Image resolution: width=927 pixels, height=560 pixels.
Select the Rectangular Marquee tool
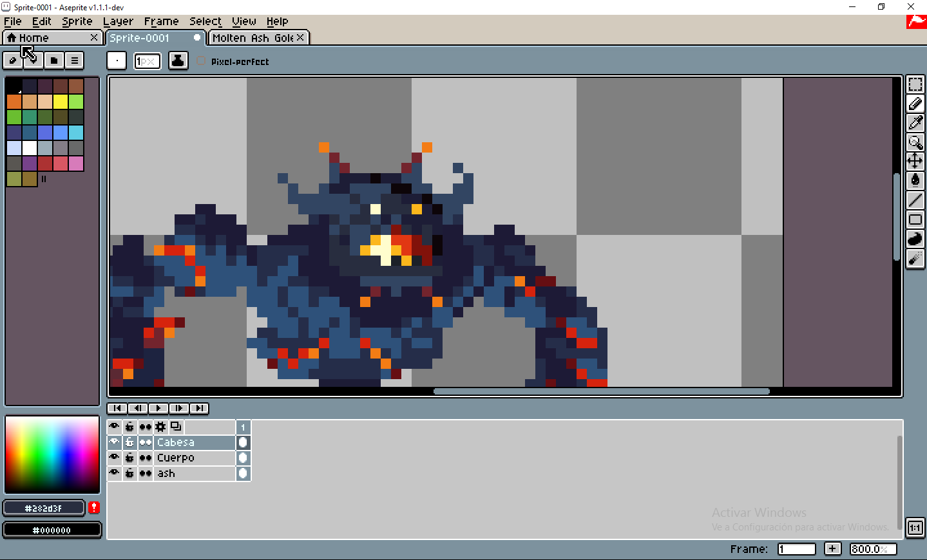pyautogui.click(x=915, y=84)
